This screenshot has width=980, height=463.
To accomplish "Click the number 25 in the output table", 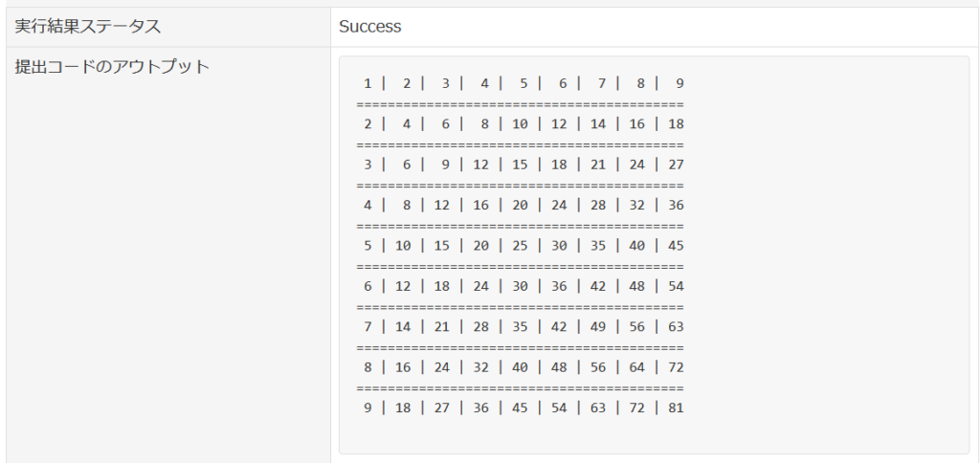I will pos(520,246).
